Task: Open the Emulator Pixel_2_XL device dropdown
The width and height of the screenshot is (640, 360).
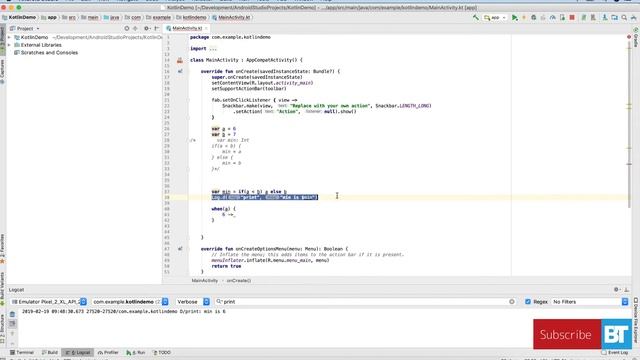Action: click(49, 302)
